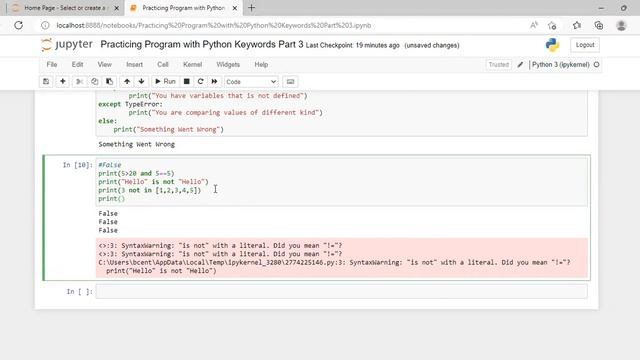Open the Widgets menu
Image resolution: width=640 pixels, height=360 pixels.
click(228, 64)
